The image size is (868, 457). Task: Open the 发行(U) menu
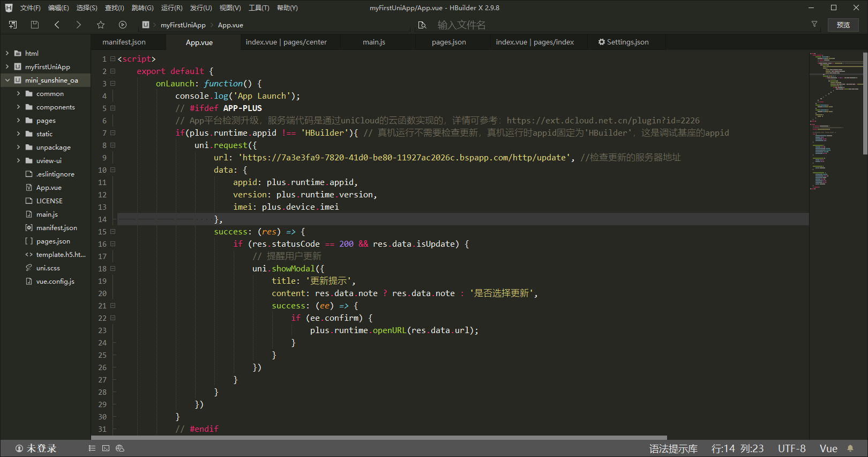pos(201,8)
